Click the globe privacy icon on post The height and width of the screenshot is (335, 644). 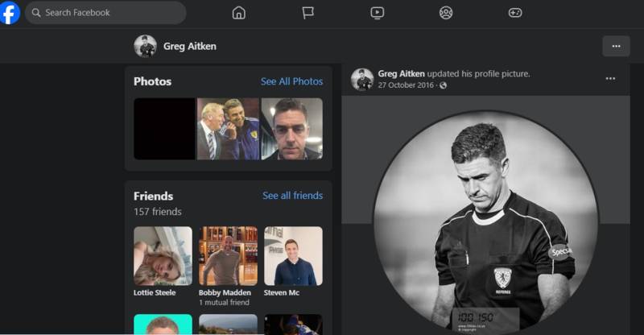[443, 85]
